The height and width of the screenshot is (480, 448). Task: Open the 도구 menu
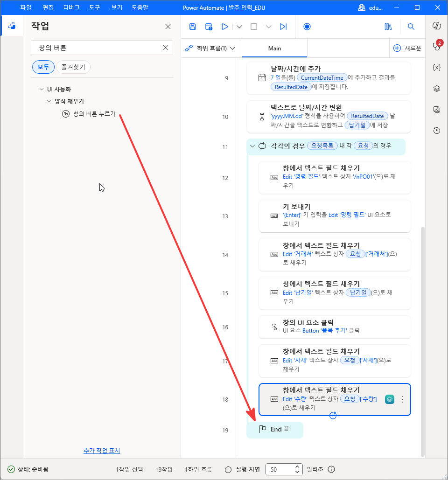click(x=94, y=7)
